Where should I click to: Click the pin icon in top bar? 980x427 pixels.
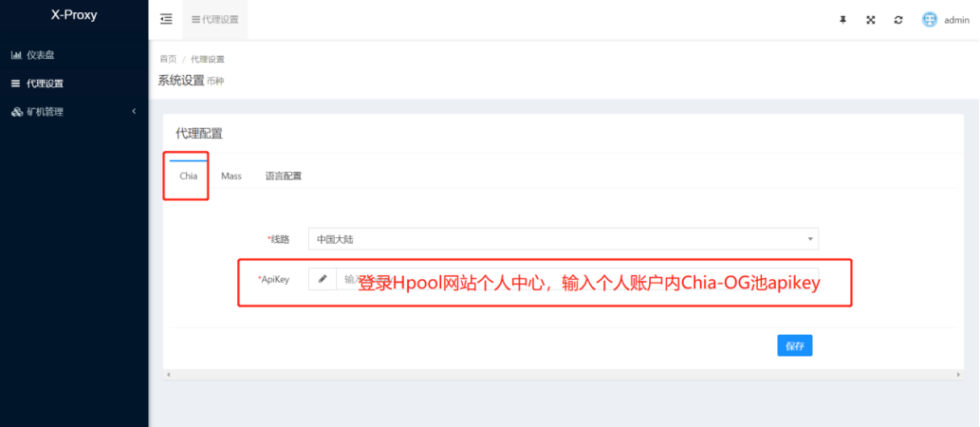842,20
